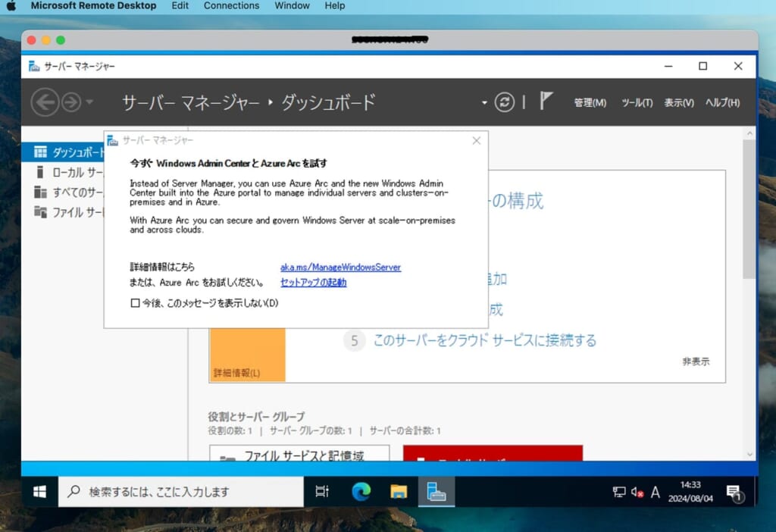
Task: Open the 管理(M) menu
Action: [x=590, y=103]
